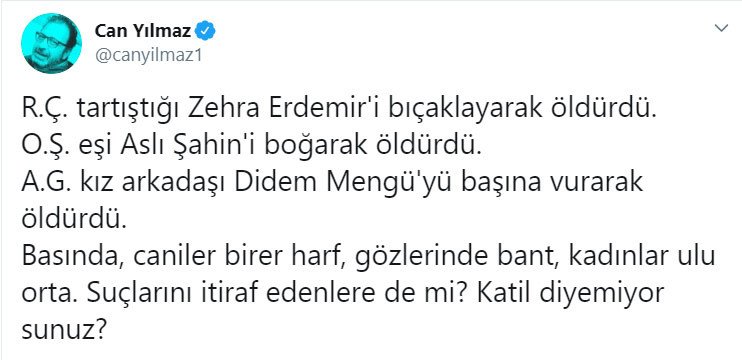
Task: Click the word "Katil" in the tweet
Action: [x=508, y=292]
